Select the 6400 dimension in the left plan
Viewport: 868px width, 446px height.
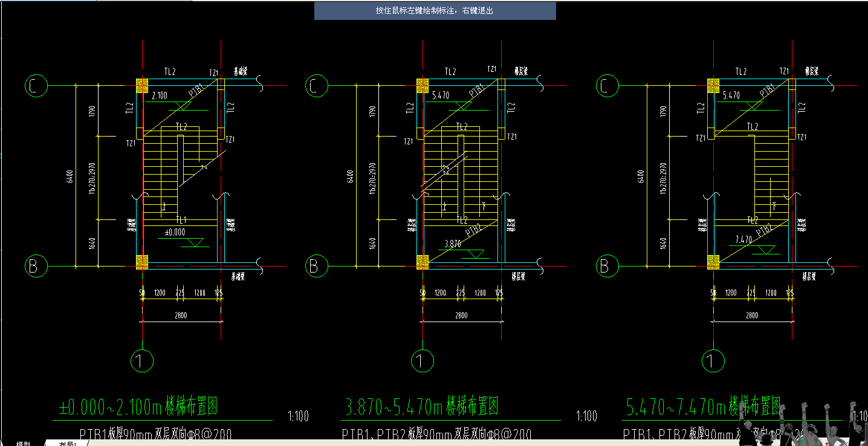[x=70, y=176]
